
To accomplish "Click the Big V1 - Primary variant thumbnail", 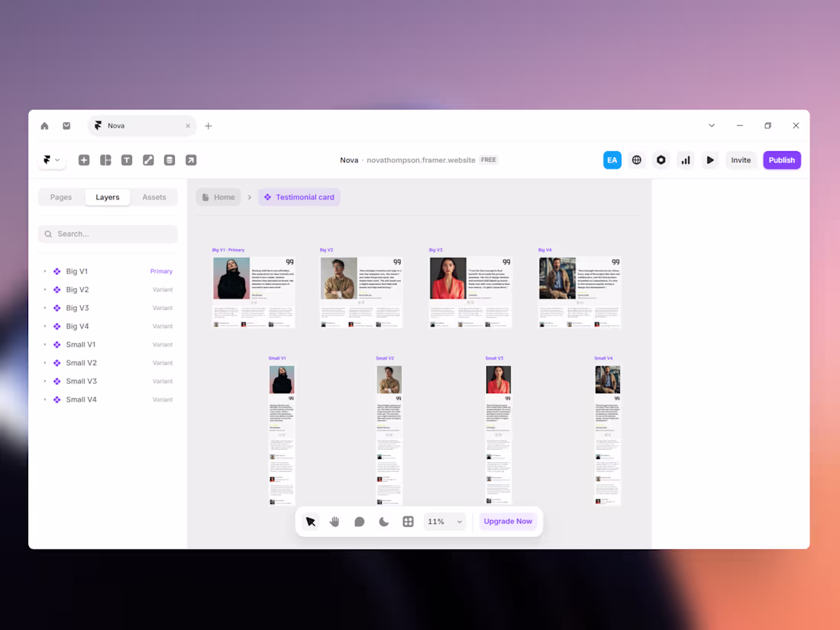I will (x=254, y=292).
